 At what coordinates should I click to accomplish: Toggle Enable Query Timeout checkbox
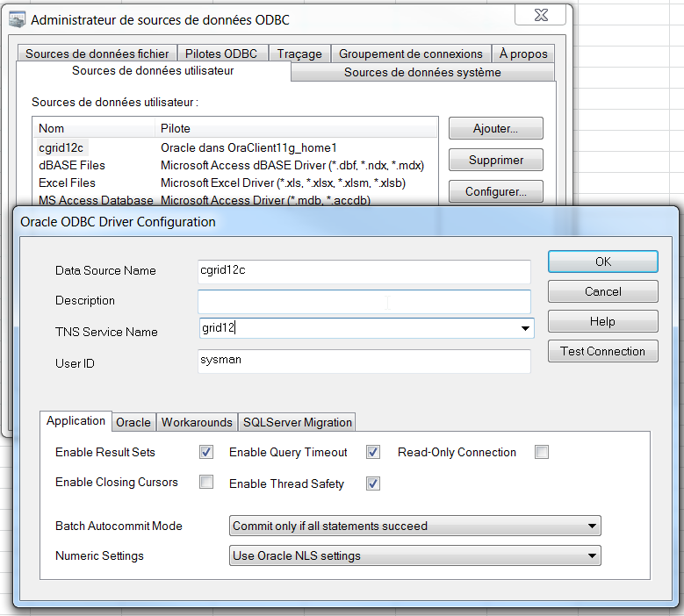pos(373,452)
